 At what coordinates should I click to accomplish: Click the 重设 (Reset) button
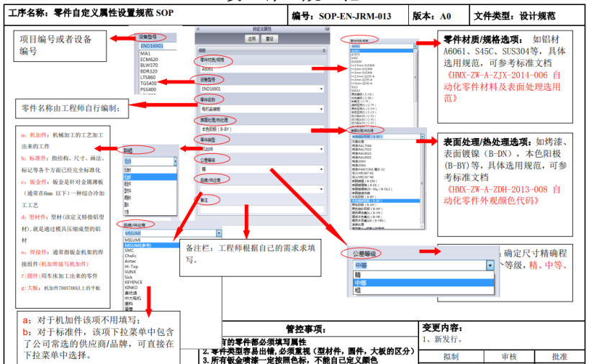tap(270, 40)
